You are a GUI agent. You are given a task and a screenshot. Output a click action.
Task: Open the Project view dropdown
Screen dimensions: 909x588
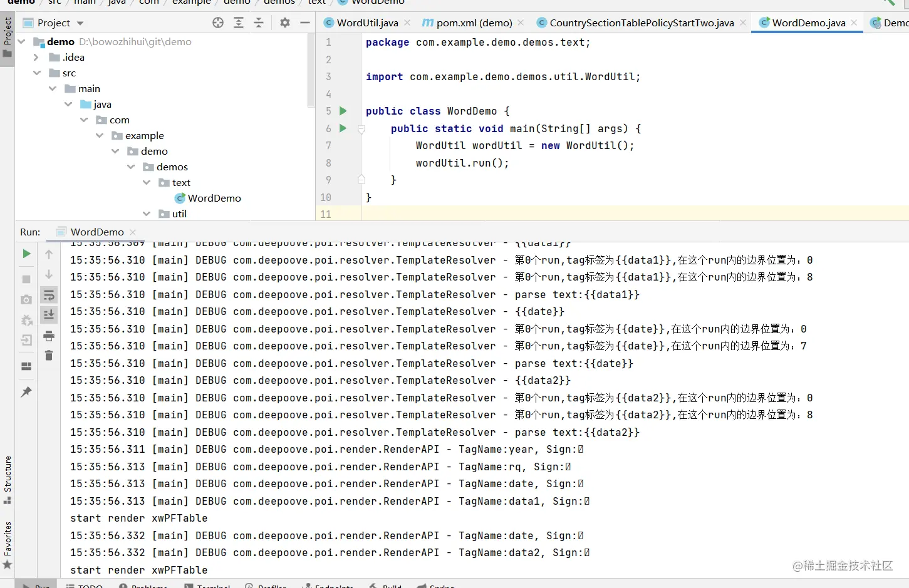point(80,23)
